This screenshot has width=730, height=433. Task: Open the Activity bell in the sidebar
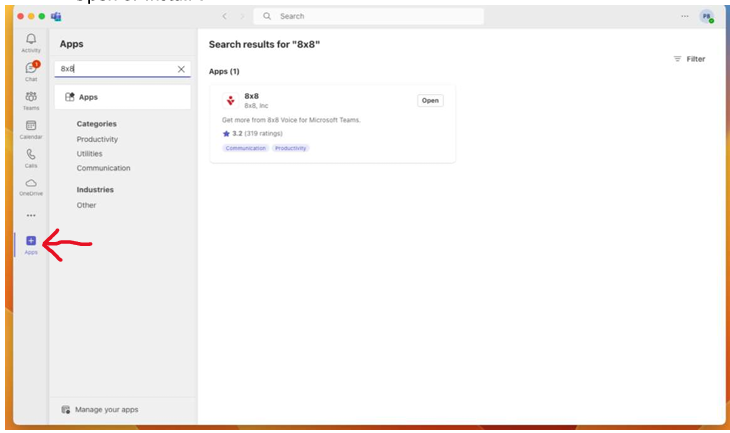(31, 43)
